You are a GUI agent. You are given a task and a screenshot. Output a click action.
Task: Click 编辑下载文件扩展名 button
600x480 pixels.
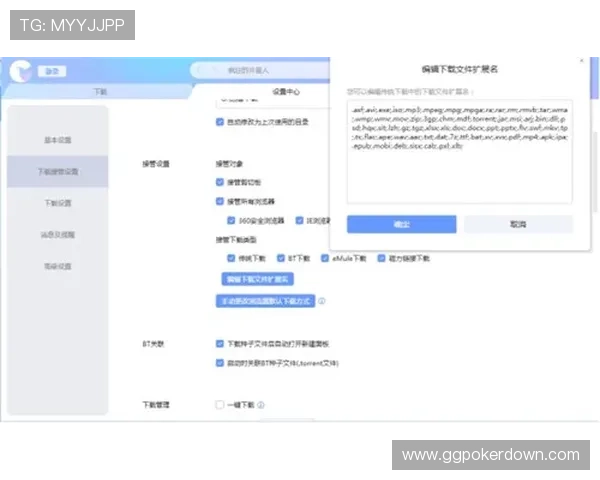tap(258, 279)
